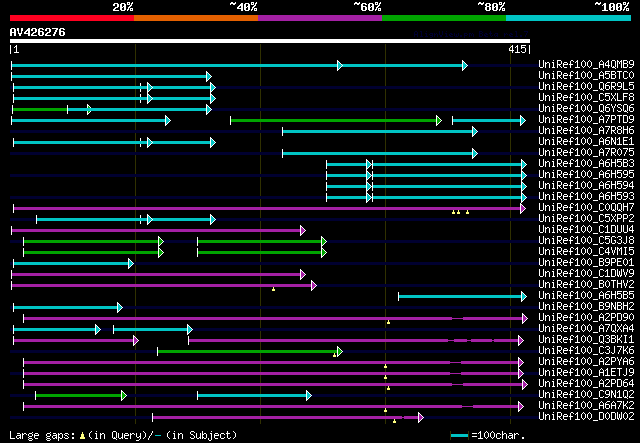Select the UniRef100_Q3BKI1 label
The image size is (640, 443).
coord(586,340)
